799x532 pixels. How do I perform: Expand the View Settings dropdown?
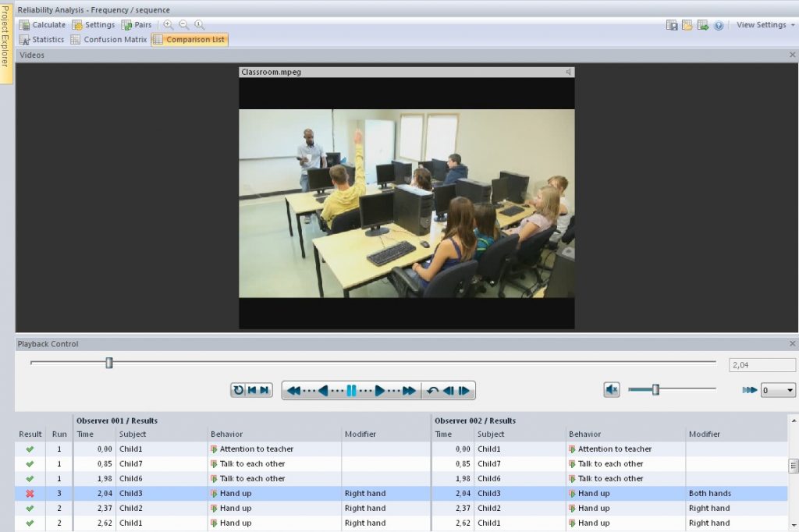tap(765, 25)
